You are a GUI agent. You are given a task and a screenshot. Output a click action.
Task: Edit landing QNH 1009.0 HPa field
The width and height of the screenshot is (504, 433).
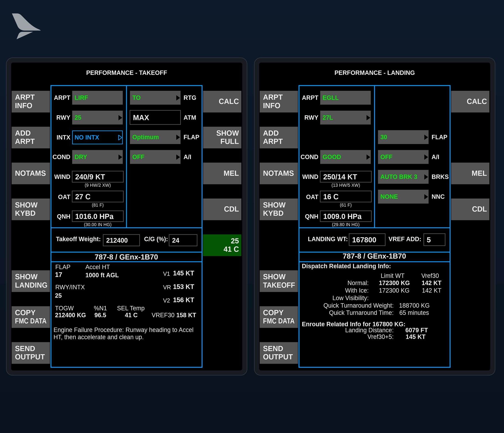(346, 216)
